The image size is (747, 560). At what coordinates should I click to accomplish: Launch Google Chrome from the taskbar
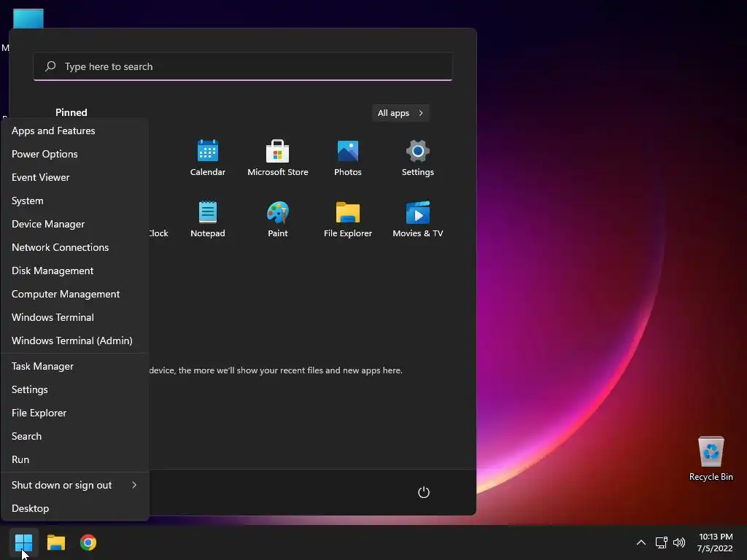point(88,542)
